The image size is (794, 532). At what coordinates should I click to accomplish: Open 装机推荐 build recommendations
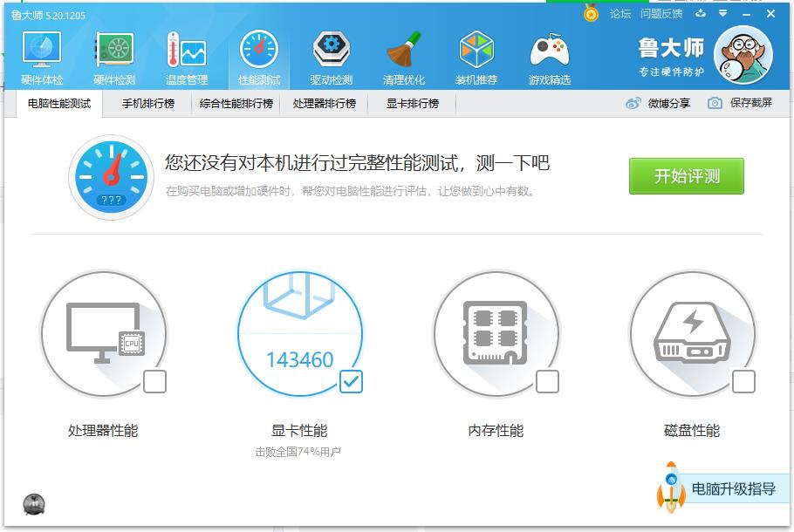(476, 56)
